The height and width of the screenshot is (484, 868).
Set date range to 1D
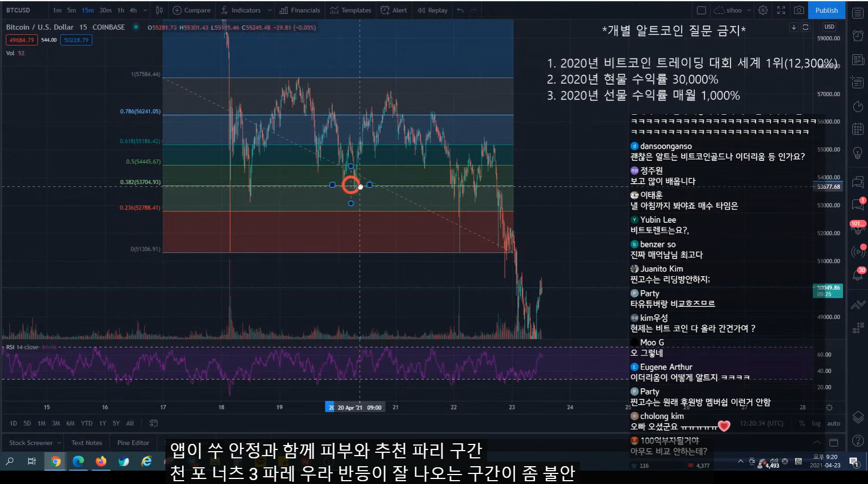pyautogui.click(x=13, y=423)
